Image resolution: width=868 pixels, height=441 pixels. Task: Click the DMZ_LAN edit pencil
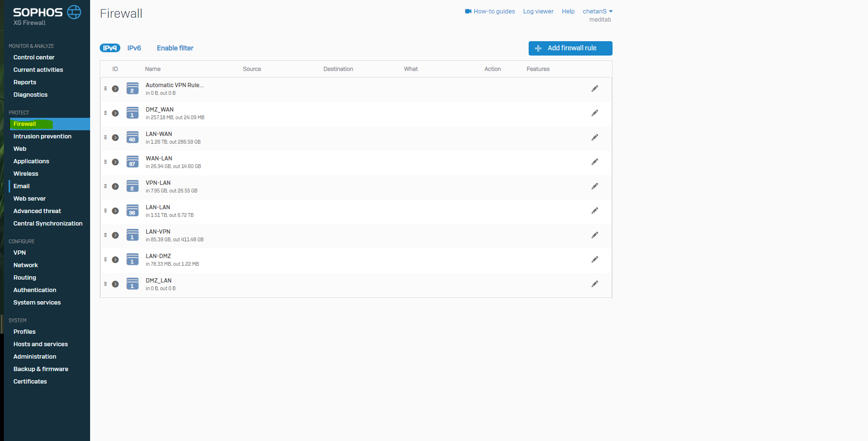[595, 284]
